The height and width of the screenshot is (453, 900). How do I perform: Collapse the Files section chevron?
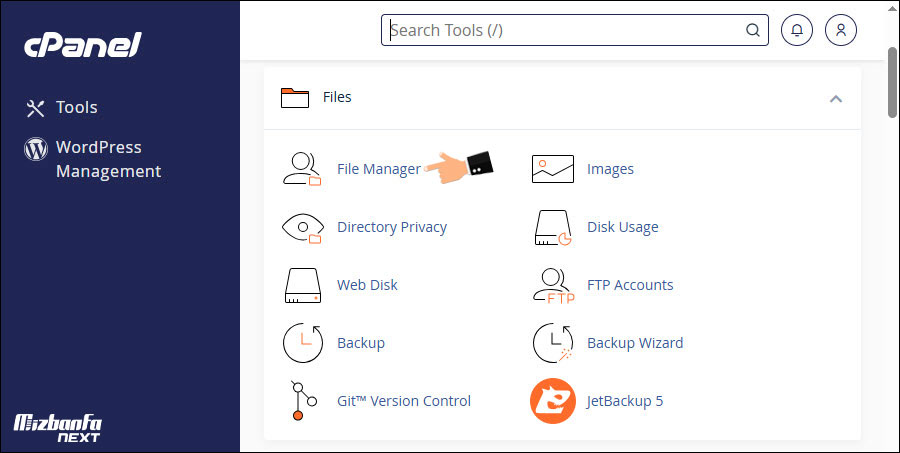point(836,98)
